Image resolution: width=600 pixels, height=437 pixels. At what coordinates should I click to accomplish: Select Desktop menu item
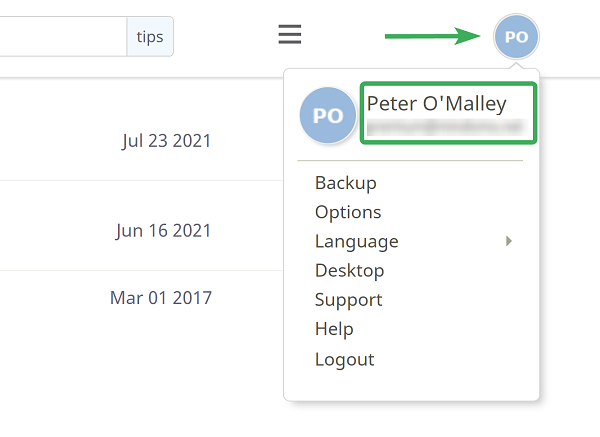tap(349, 271)
